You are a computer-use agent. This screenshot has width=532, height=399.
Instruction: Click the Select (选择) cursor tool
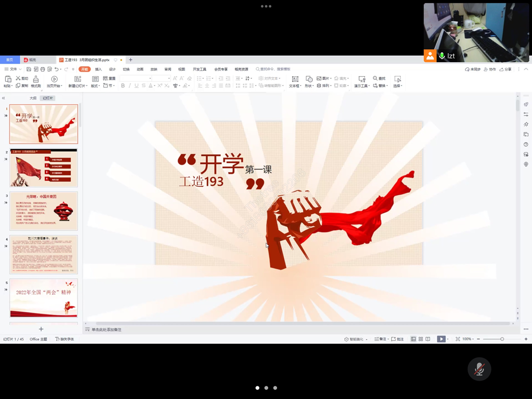(397, 81)
